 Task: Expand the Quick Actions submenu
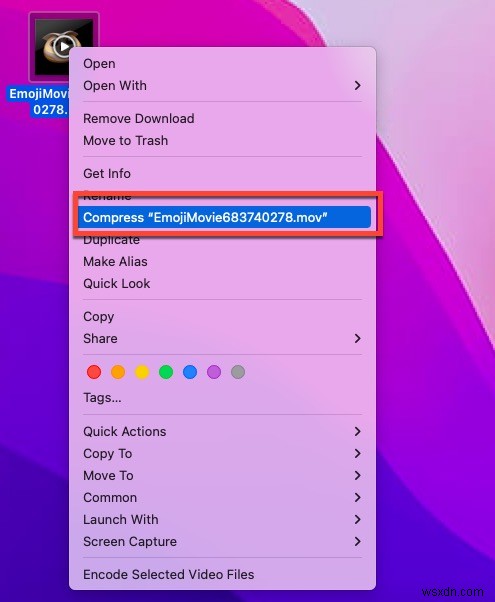pos(222,432)
